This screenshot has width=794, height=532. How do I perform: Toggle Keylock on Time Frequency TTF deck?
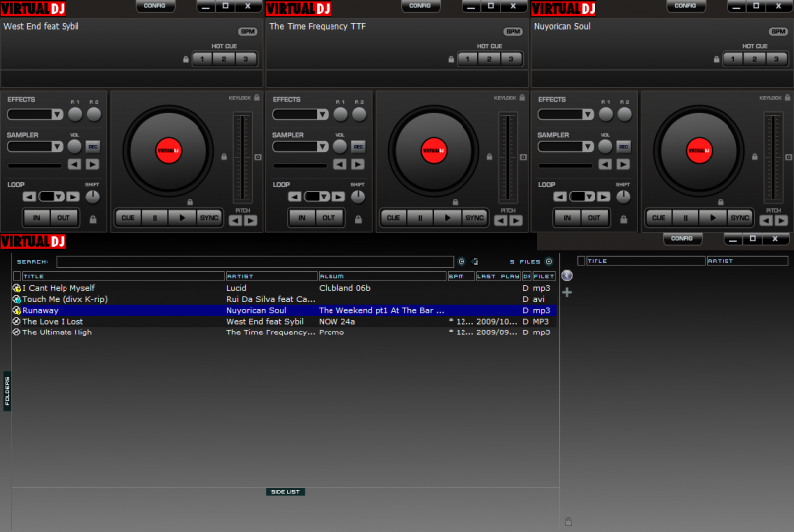522,97
